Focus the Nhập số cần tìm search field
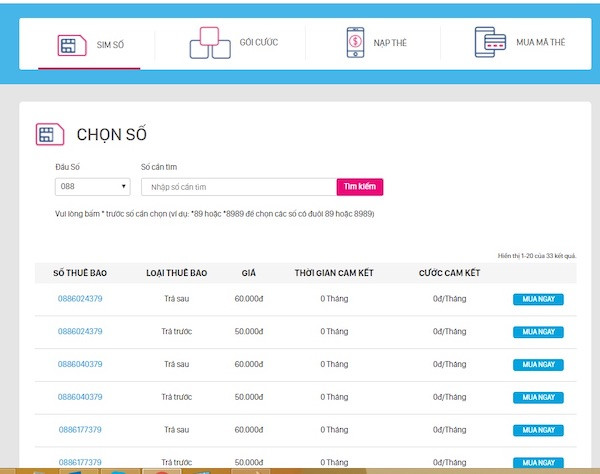The image size is (600, 474). pos(238,187)
